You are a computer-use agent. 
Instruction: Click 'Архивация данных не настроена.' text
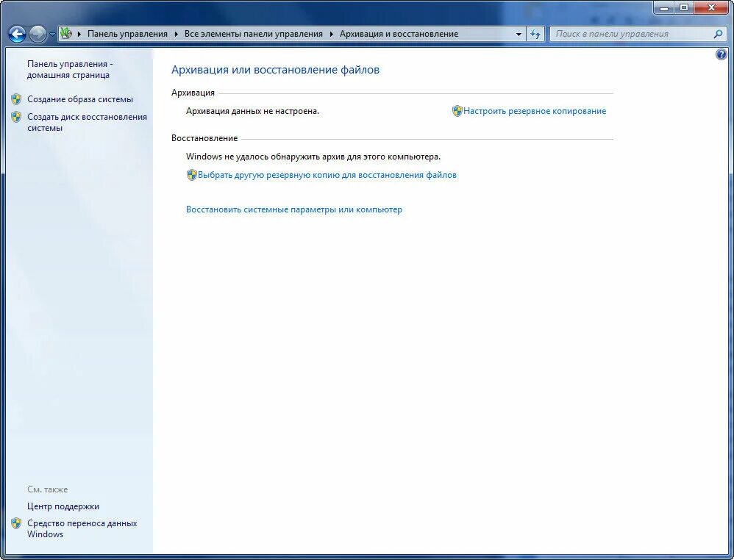coord(252,111)
